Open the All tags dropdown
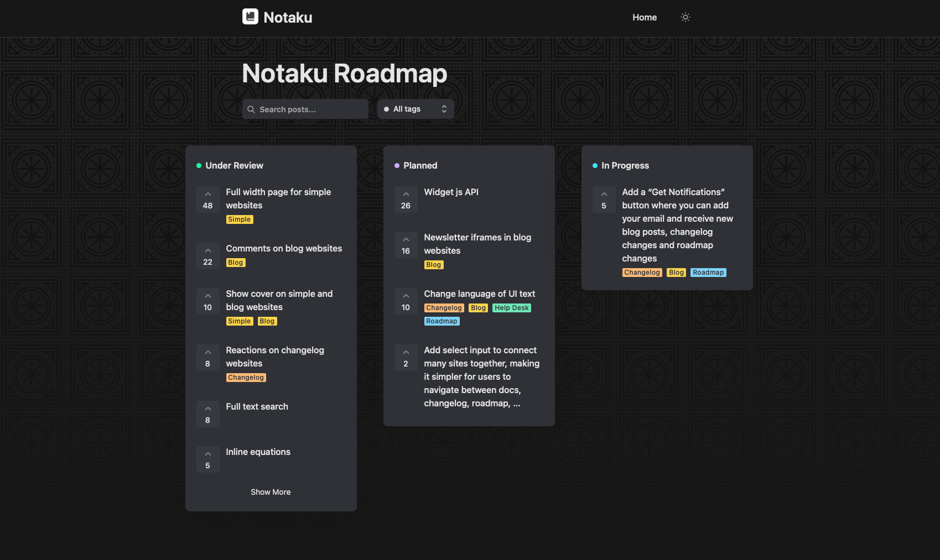Viewport: 940px width, 560px height. 416,109
